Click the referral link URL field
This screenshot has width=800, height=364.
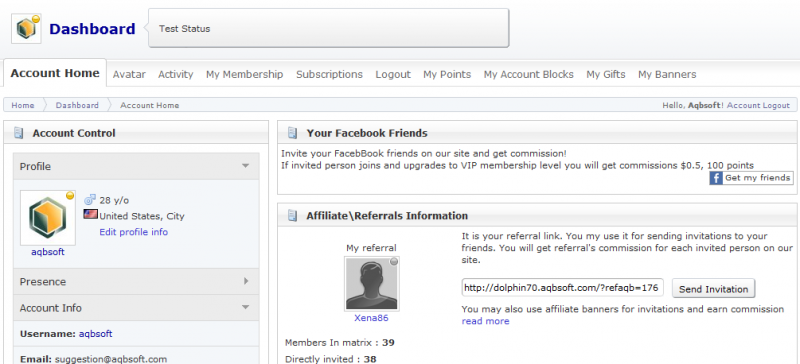click(563, 287)
